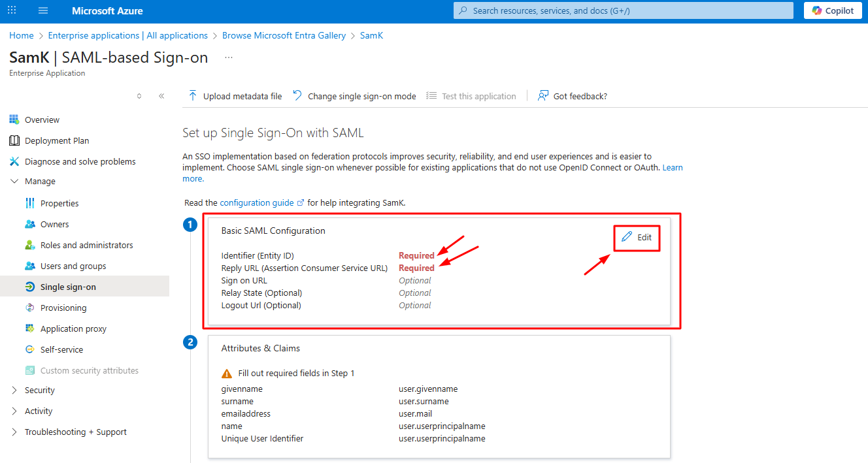The image size is (868, 463).
Task: Open the Azure portal apps grid icon
Action: pos(12,10)
